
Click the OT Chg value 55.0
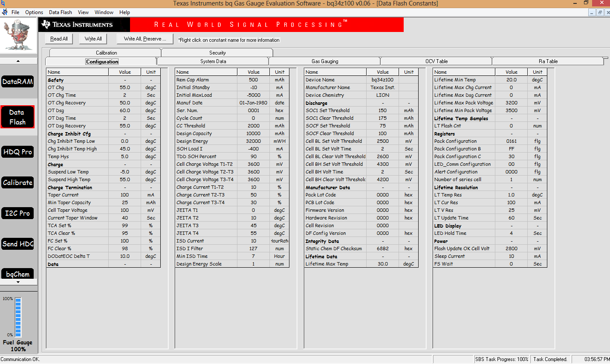(125, 87)
